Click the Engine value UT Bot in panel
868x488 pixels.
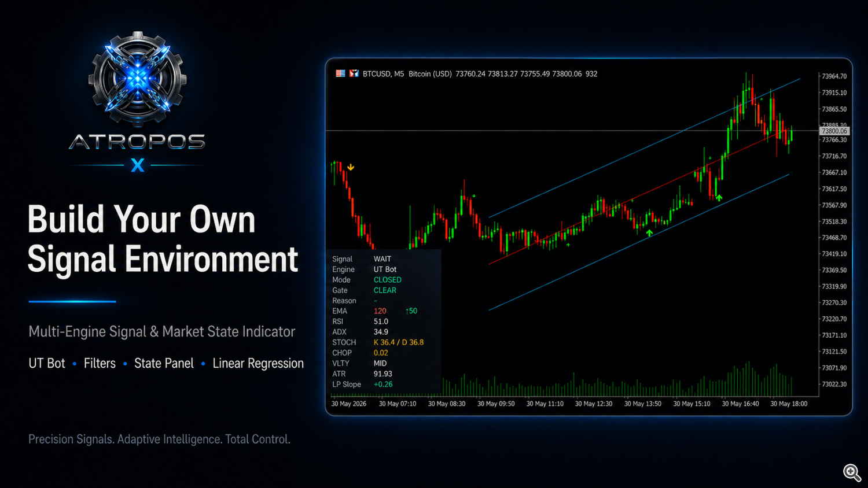pos(385,269)
